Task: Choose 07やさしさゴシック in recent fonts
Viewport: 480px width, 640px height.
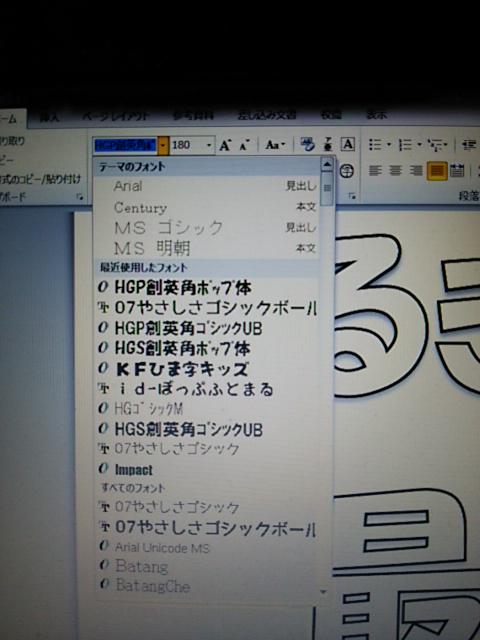Action: pos(206,449)
